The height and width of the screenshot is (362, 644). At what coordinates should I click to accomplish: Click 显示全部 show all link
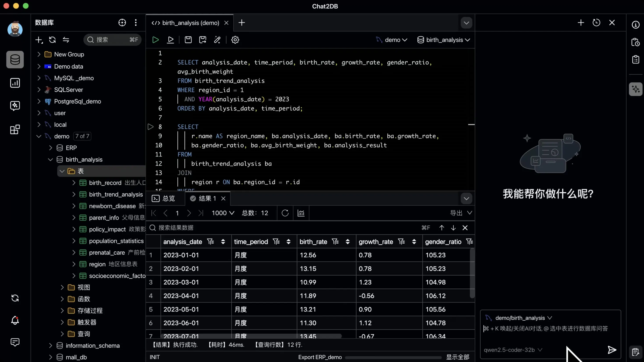point(458,357)
